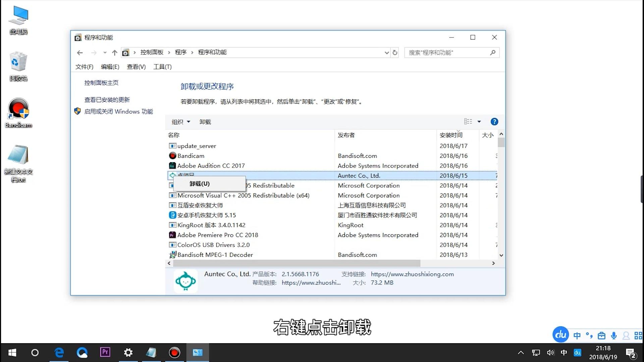This screenshot has width=644, height=362.
Task: Click the 程序 breadcrumb
Action: coord(181,52)
